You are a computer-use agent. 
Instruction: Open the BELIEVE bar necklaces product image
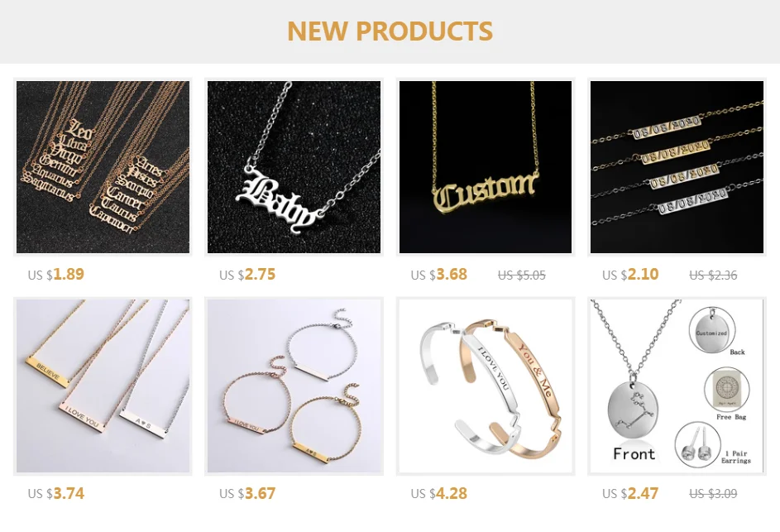(103, 386)
